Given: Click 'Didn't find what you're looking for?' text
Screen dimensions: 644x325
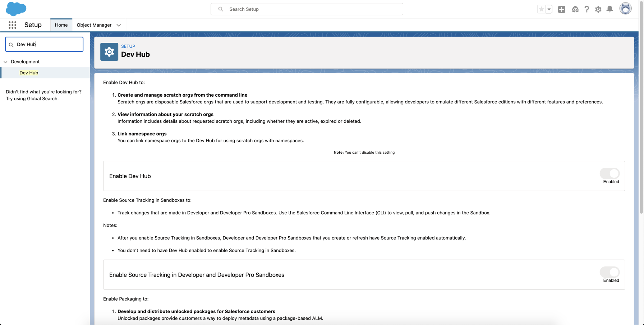Looking at the screenshot, I should [44, 92].
